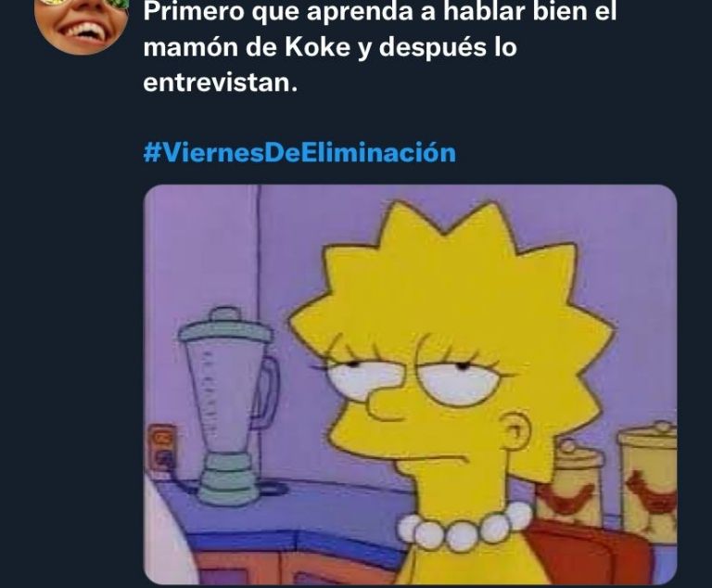Open the Lisa Simpson meme image
The image size is (712, 588).
tap(410, 385)
